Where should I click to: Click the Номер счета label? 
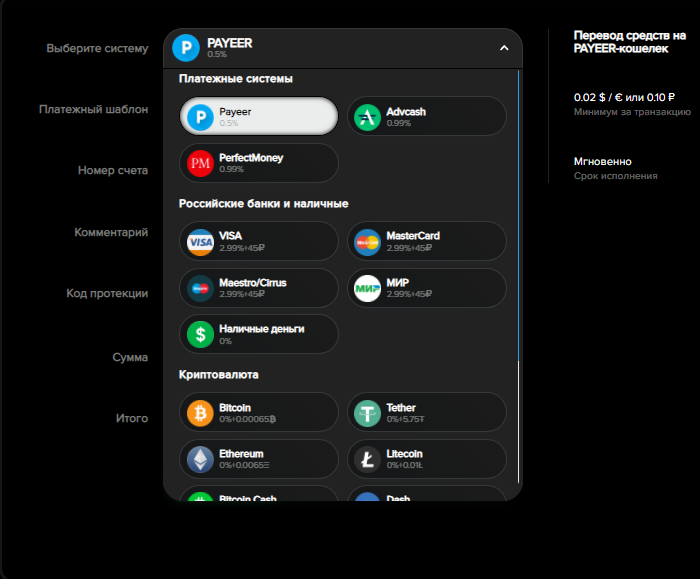(113, 171)
